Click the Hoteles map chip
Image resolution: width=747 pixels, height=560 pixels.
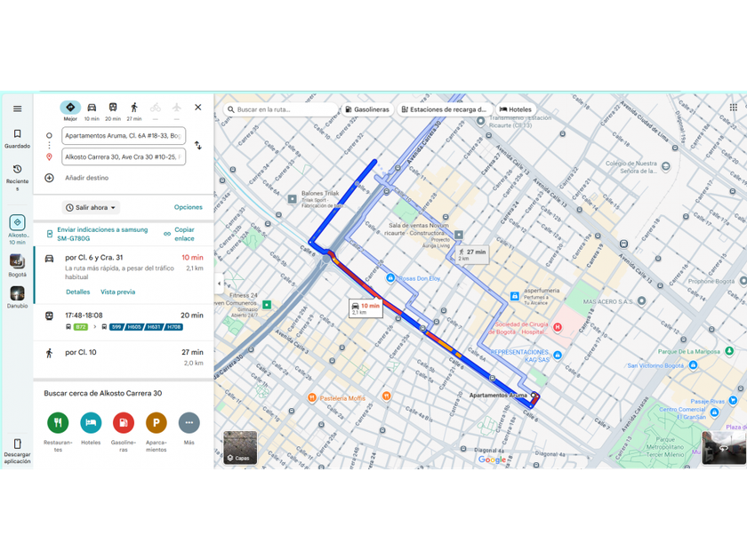[516, 109]
